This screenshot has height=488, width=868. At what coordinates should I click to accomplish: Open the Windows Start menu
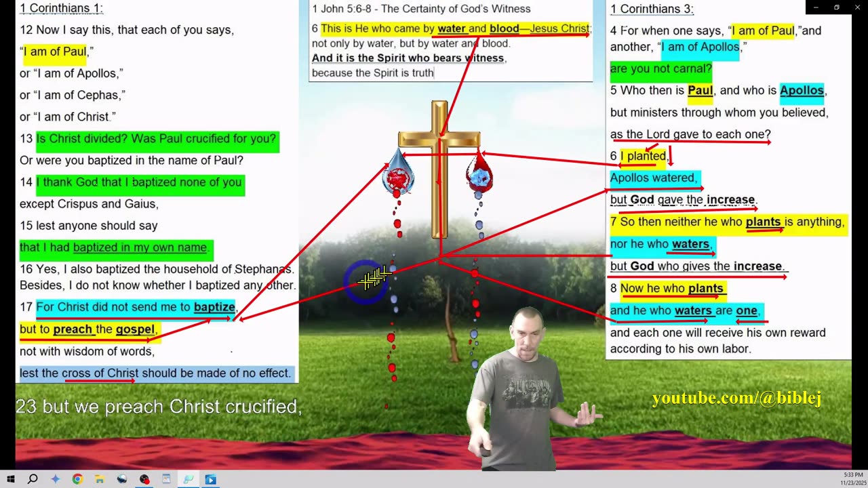coord(11,479)
